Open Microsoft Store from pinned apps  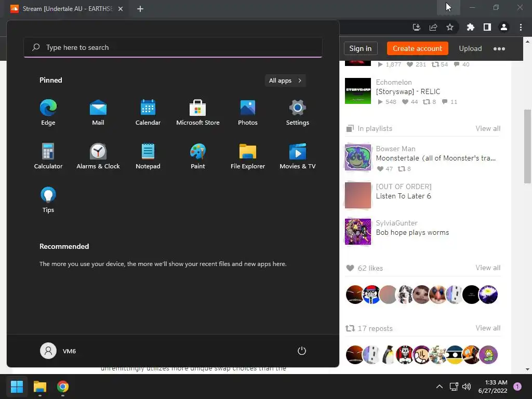198,113
